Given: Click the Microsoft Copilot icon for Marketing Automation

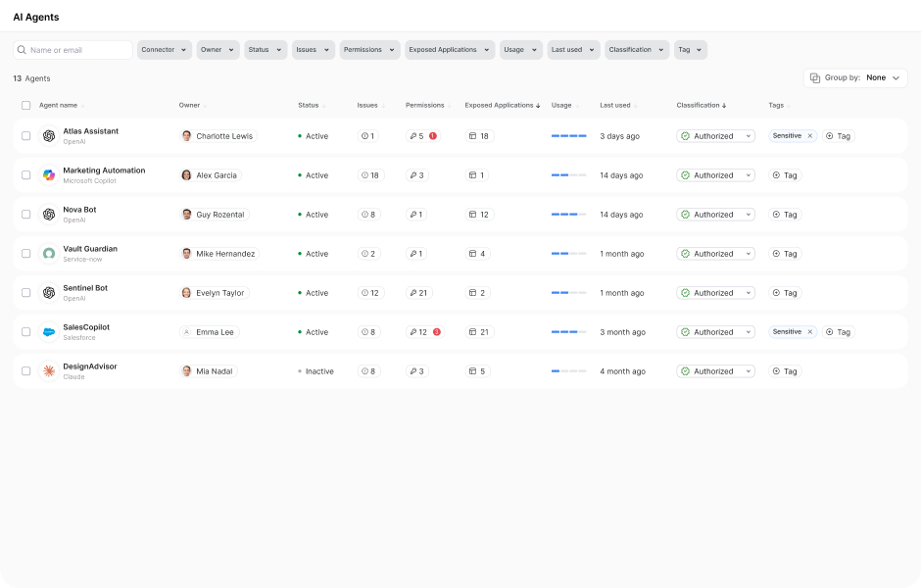Looking at the screenshot, I should pyautogui.click(x=49, y=174).
